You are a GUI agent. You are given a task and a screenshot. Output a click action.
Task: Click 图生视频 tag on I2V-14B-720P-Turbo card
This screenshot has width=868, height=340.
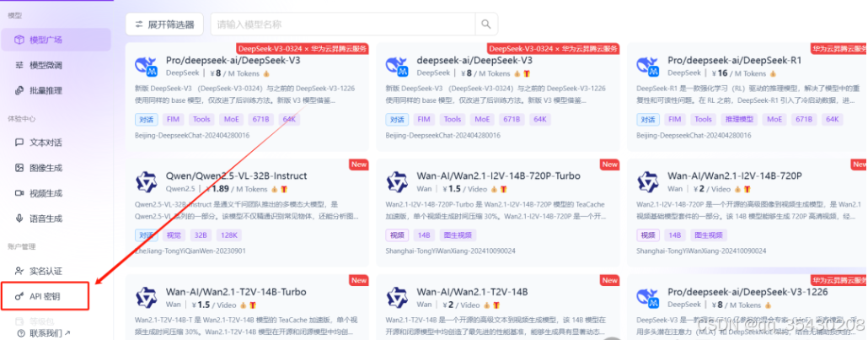456,235
